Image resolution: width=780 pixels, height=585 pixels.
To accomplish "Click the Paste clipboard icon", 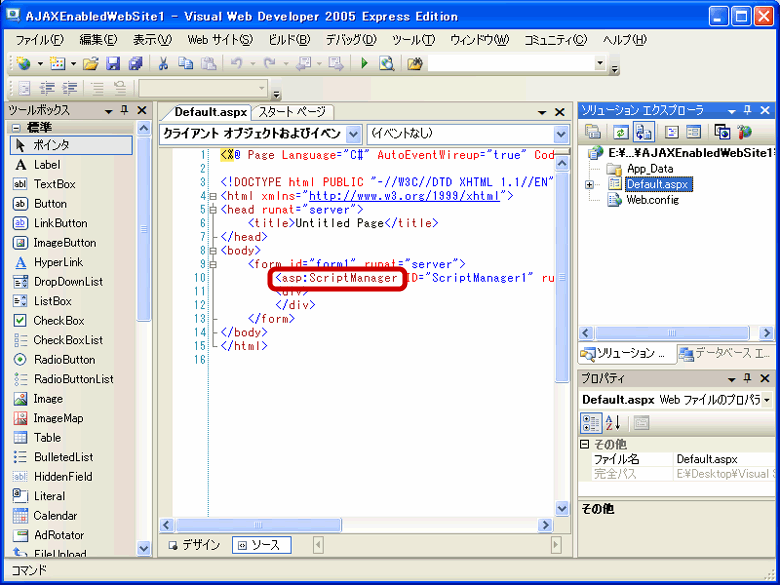I will point(208,64).
